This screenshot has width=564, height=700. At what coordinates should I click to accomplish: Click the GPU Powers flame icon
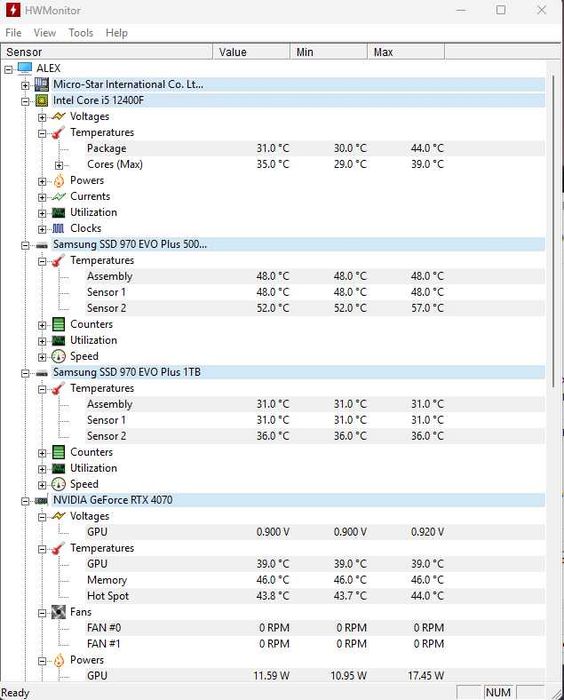click(59, 660)
